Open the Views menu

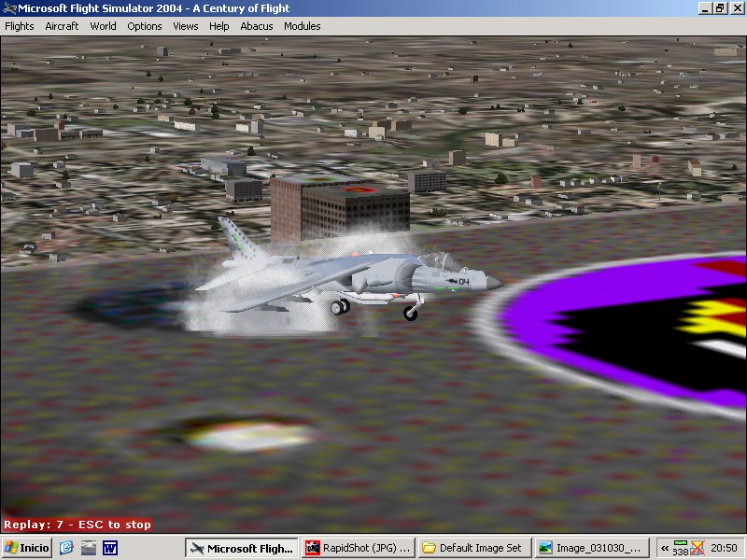pyautogui.click(x=185, y=26)
